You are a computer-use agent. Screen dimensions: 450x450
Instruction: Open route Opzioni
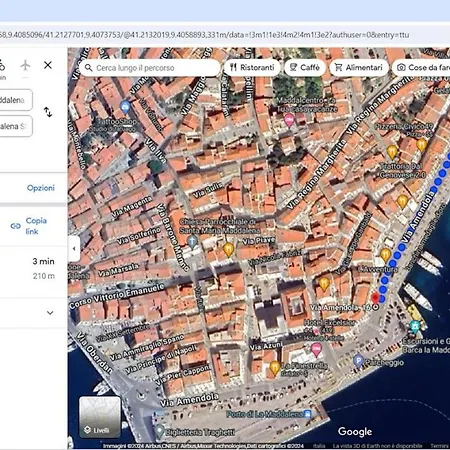click(x=41, y=188)
